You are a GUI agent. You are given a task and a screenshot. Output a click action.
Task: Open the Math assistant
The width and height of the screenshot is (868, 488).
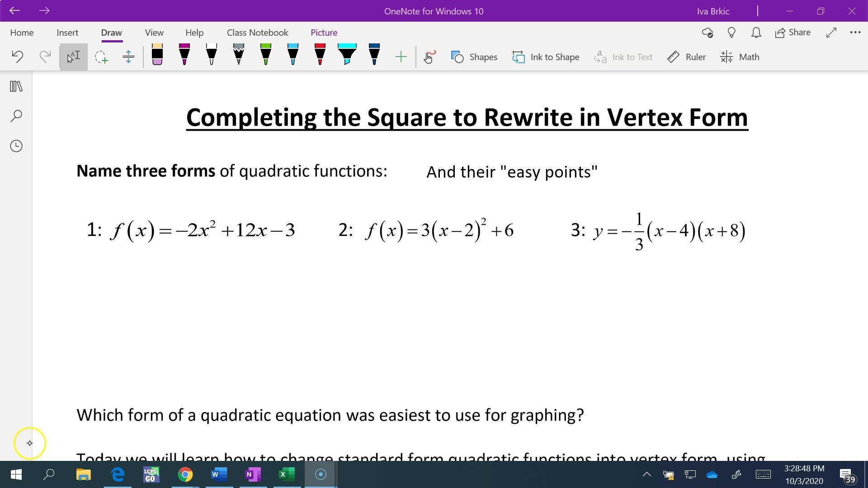[740, 57]
